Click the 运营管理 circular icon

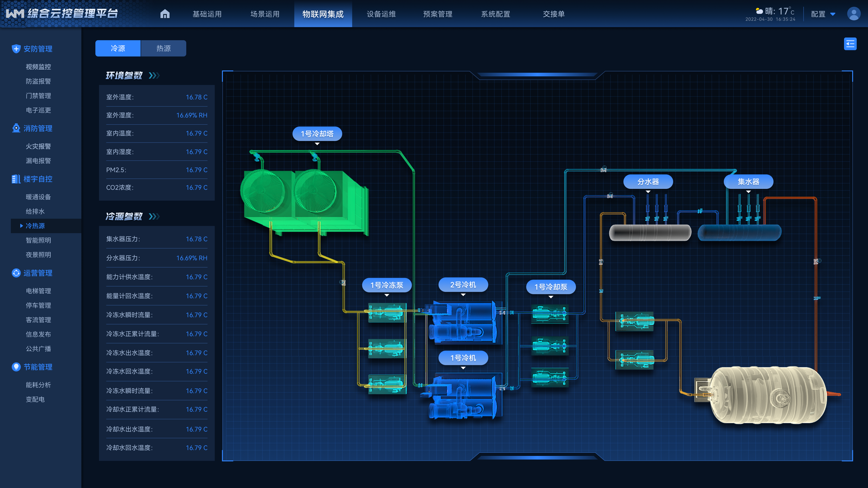point(16,273)
